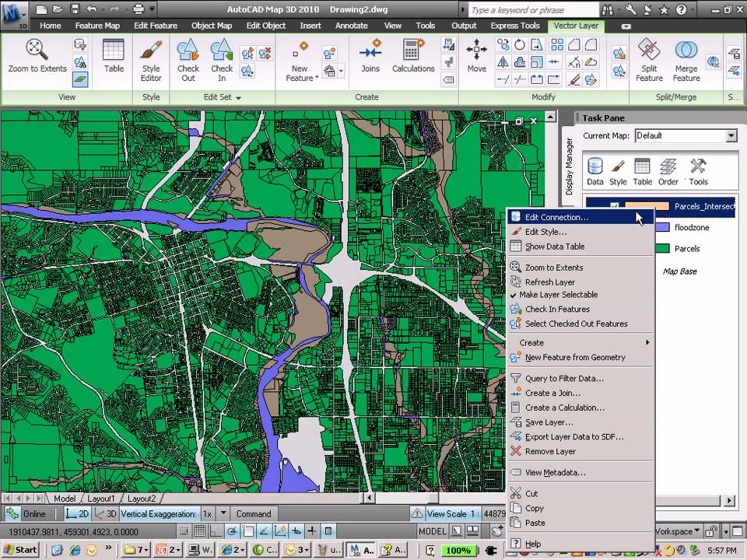Click the taskbar clock showing 5:57 PM
This screenshot has width=747, height=560.
pyautogui.click(x=722, y=550)
